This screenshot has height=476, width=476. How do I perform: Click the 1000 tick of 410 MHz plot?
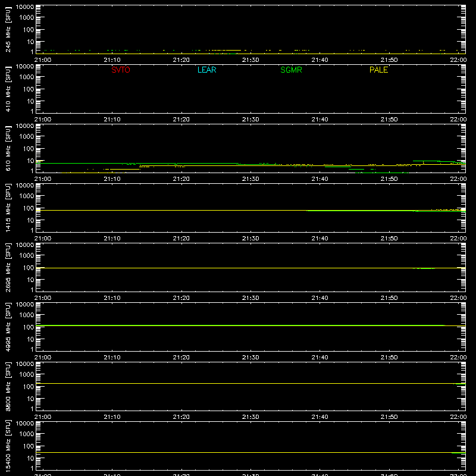tap(27, 77)
